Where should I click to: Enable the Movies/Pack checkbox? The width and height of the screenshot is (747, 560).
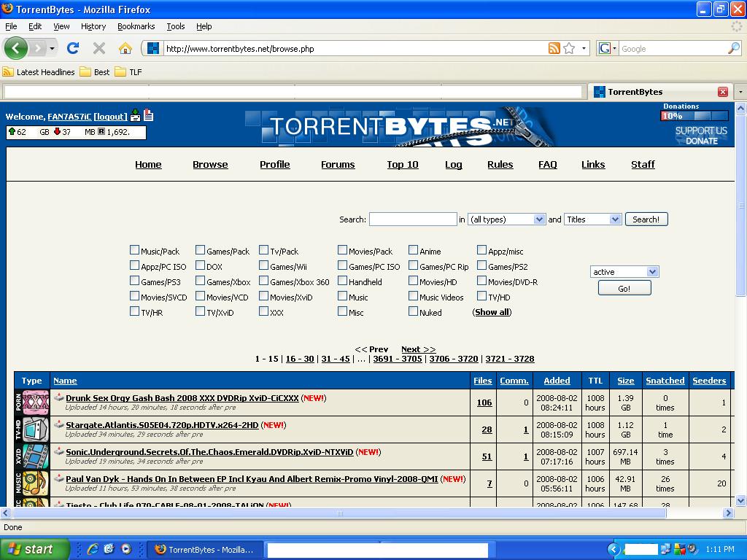pos(342,250)
